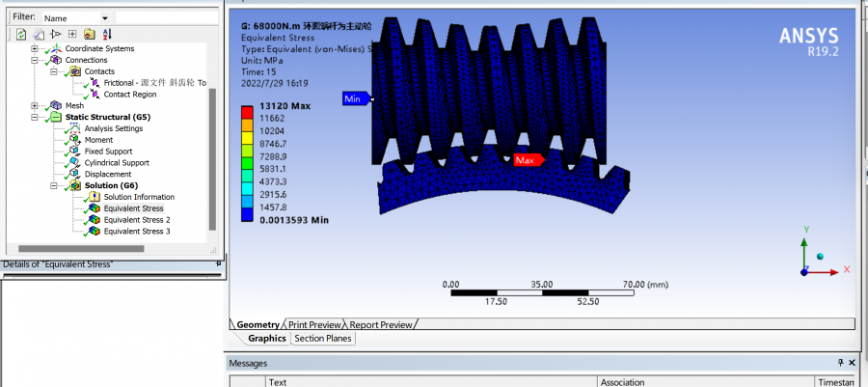Select the Cylindrical Support icon

[x=76, y=163]
